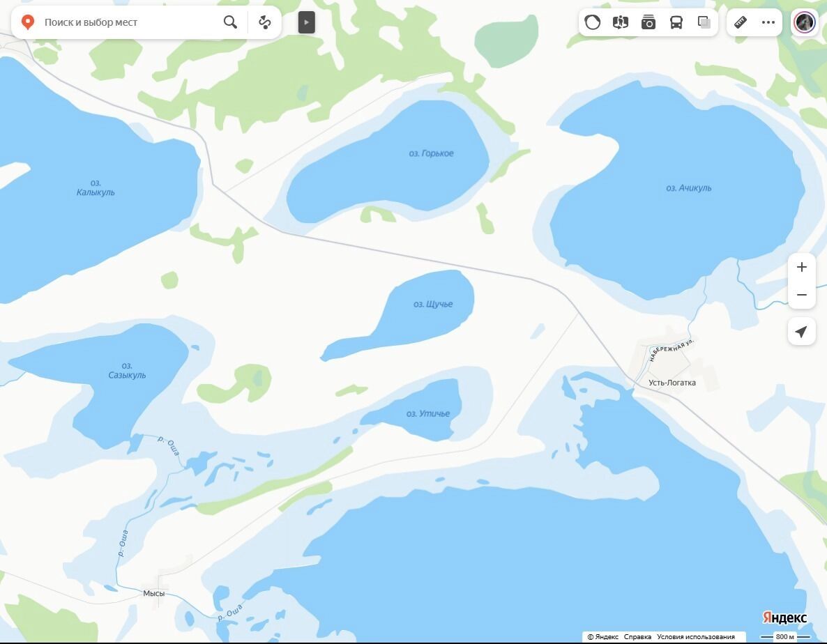
Task: Select the Усть-Логатка village label
Action: click(672, 383)
